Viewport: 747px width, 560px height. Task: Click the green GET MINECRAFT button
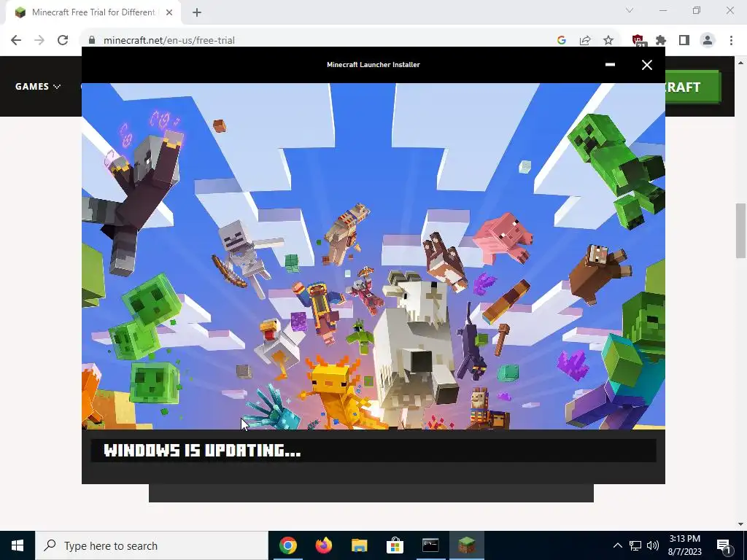692,87
